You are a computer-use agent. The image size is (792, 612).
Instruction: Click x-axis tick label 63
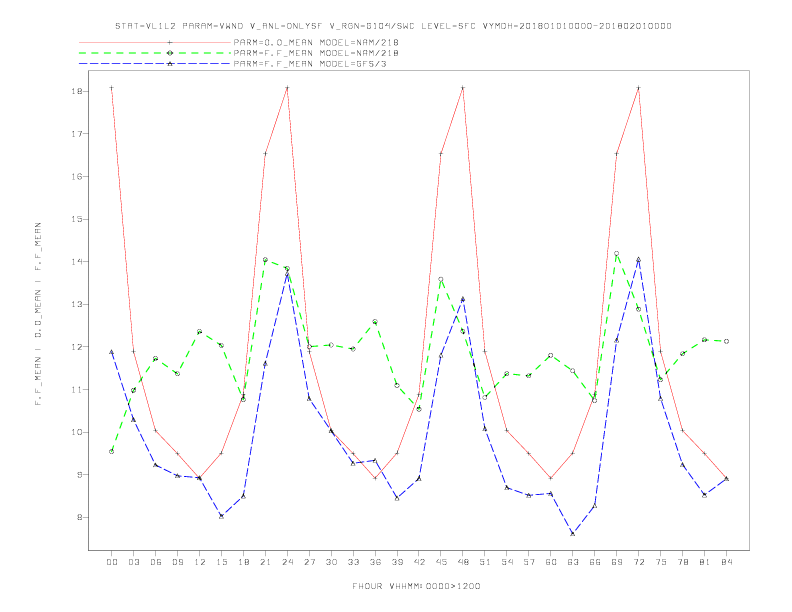[x=573, y=562]
